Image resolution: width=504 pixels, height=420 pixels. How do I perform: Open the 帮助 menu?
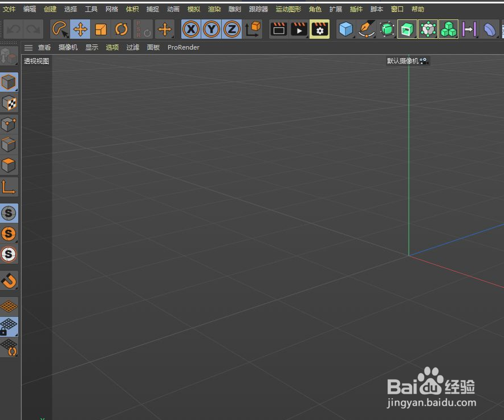click(x=418, y=9)
